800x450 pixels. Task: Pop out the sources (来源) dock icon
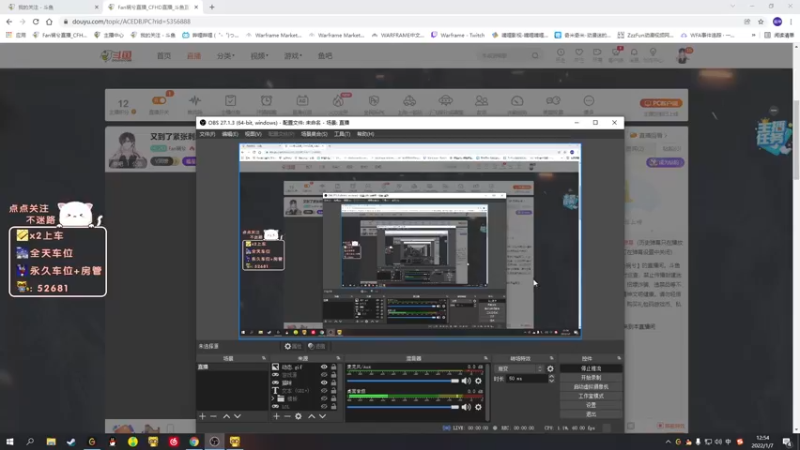pos(338,358)
